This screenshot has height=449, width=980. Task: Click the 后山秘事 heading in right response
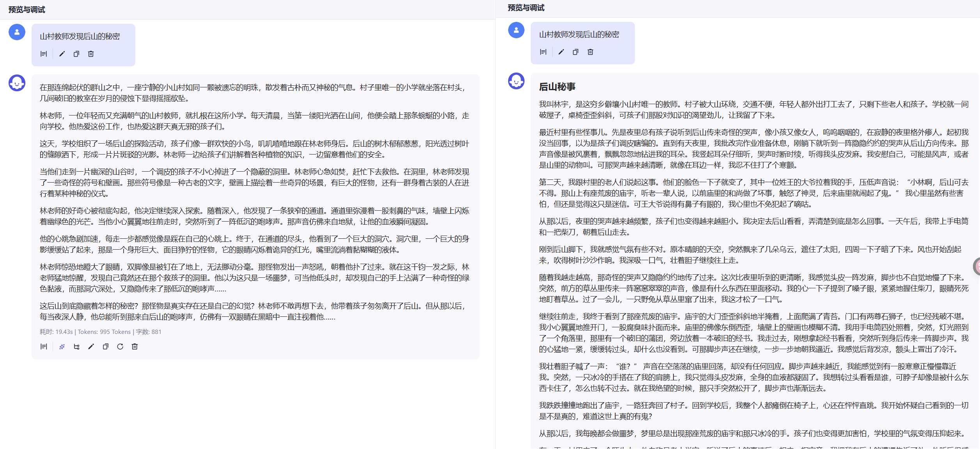click(x=557, y=87)
